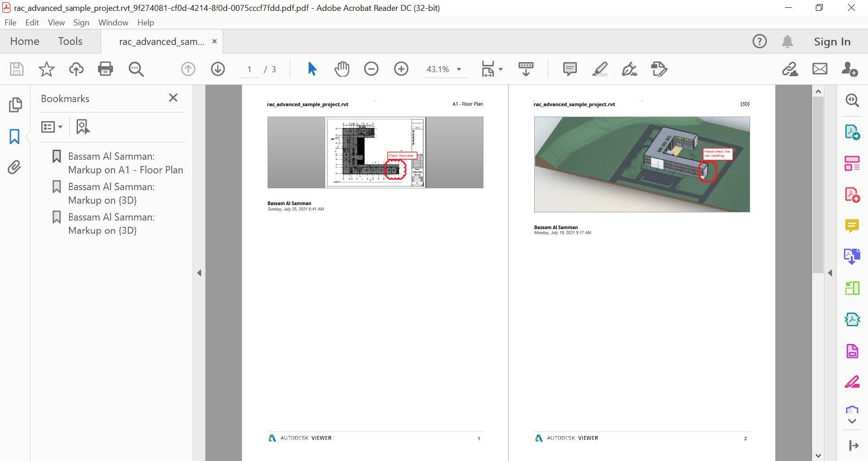Open Compress PDF tool icon
The width and height of the screenshot is (868, 461).
(852, 319)
